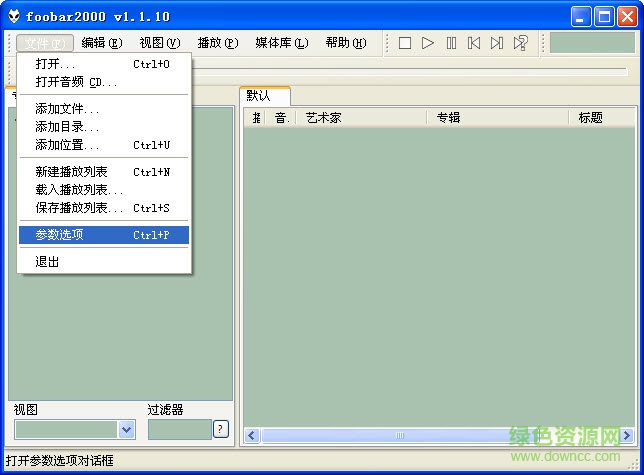Open the 文件 (F) menu
This screenshot has width=644, height=475.
(x=45, y=43)
